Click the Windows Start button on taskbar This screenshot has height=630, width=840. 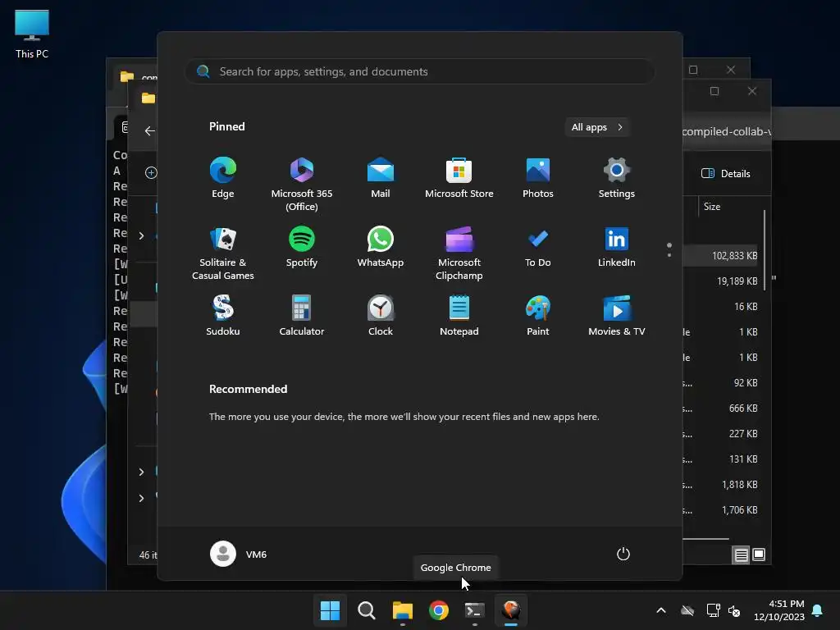(x=330, y=610)
